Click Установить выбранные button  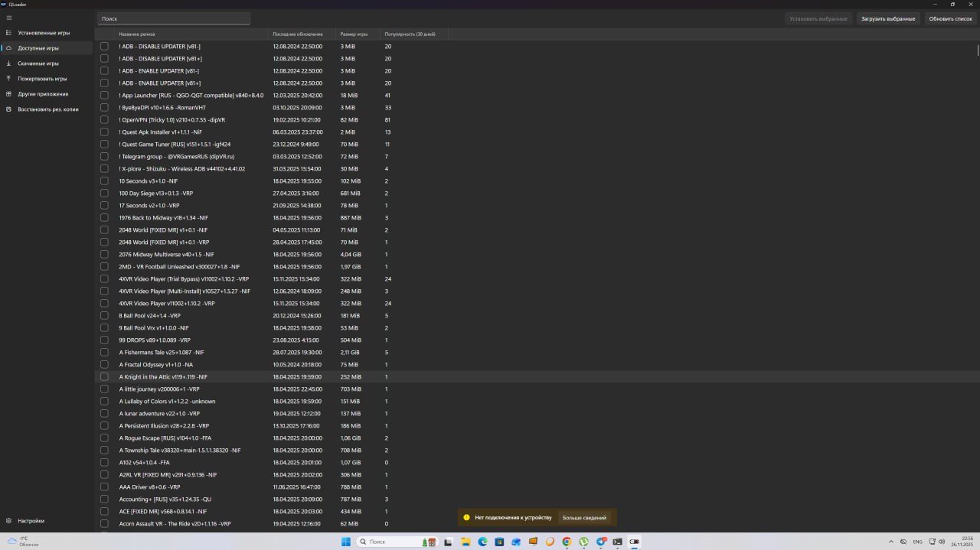point(818,18)
